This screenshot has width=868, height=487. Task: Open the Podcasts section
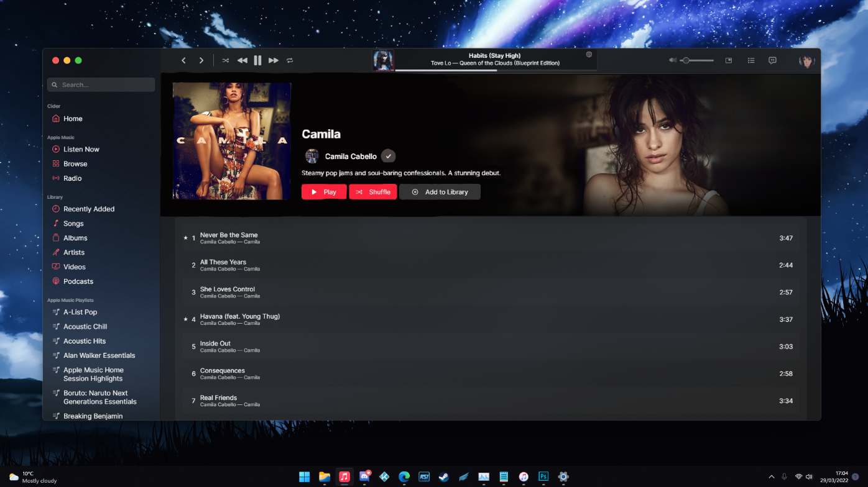[x=79, y=281]
